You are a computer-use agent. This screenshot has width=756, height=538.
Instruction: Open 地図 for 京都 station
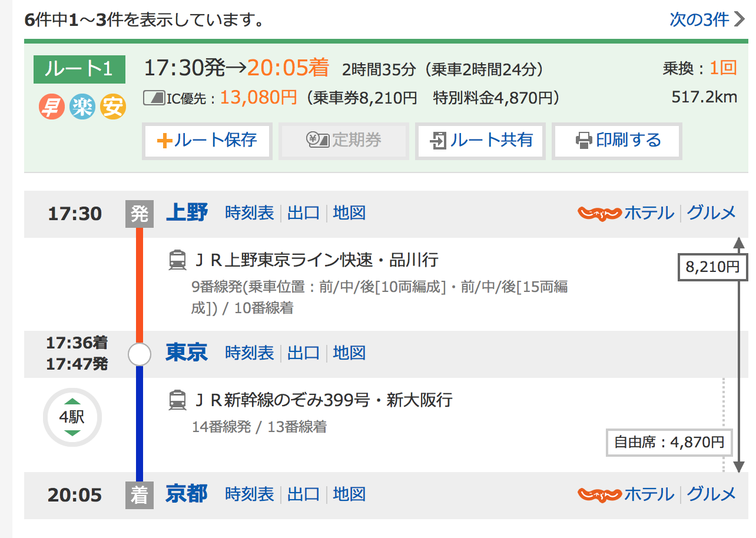tap(349, 494)
